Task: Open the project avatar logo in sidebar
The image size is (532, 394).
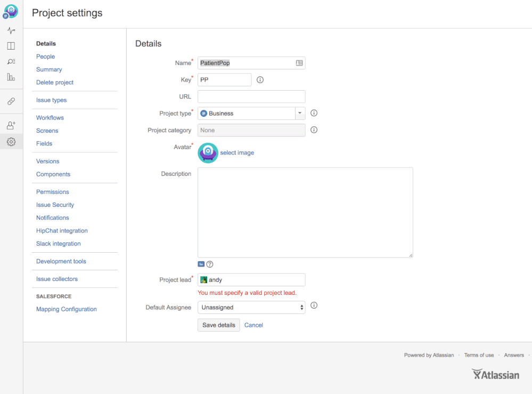Action: pos(11,12)
